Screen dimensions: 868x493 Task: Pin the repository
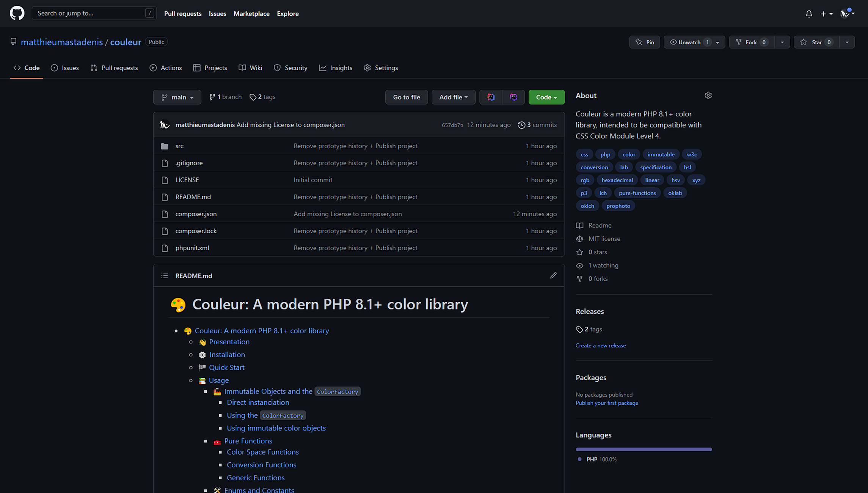(x=644, y=42)
